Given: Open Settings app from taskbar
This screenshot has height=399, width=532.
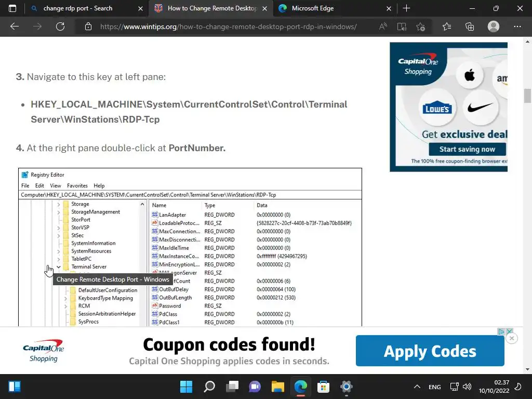Looking at the screenshot, I should 347,387.
